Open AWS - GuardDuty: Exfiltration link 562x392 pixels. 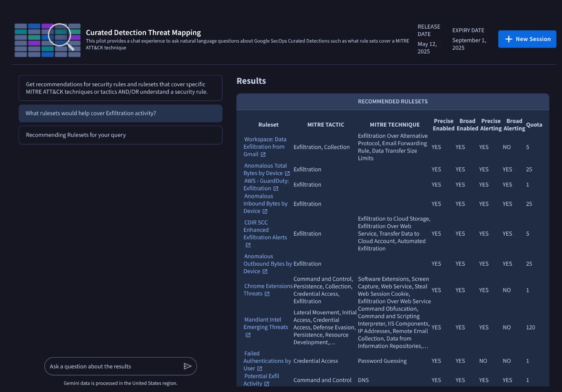266,184
